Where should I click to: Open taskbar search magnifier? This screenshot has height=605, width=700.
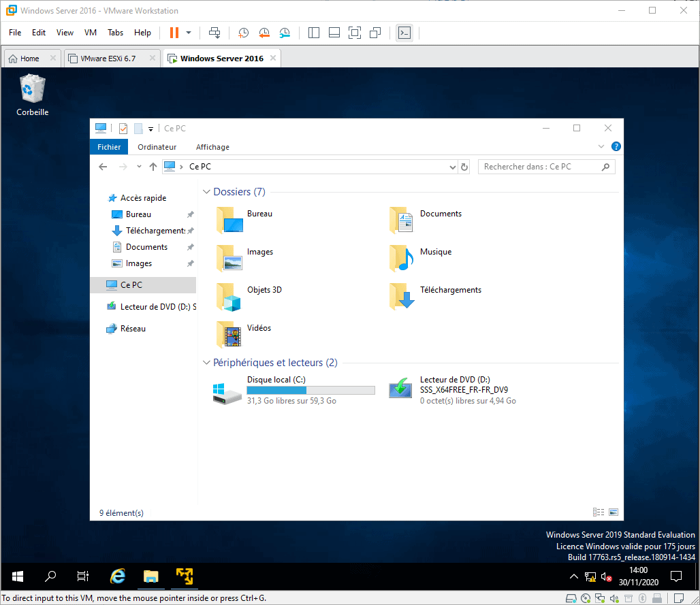coord(50,576)
